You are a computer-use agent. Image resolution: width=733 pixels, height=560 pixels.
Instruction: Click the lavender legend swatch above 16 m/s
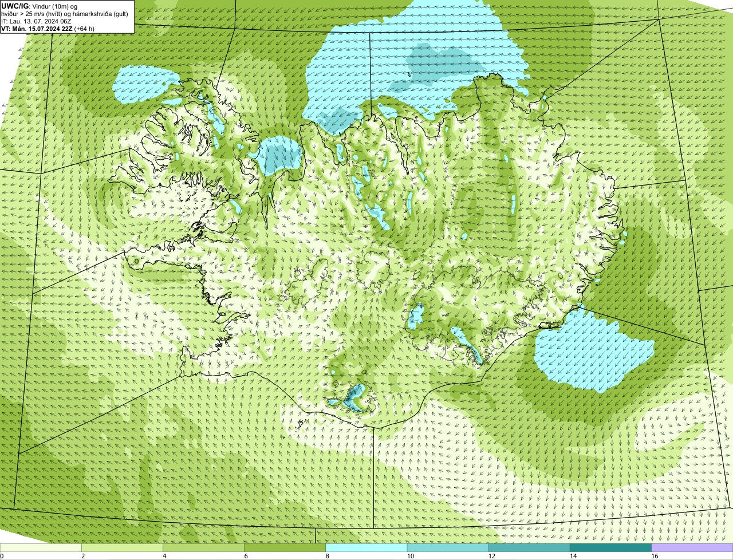[x=692, y=547]
